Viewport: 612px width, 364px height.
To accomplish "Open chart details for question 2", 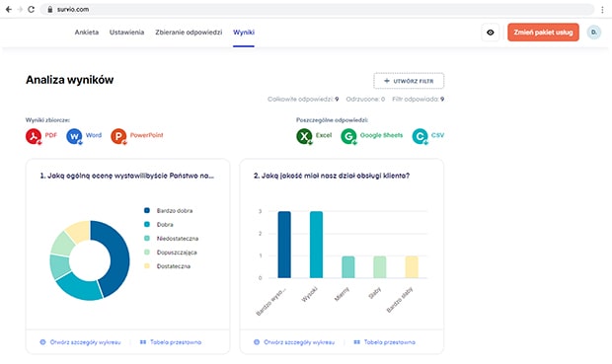I will click(294, 342).
